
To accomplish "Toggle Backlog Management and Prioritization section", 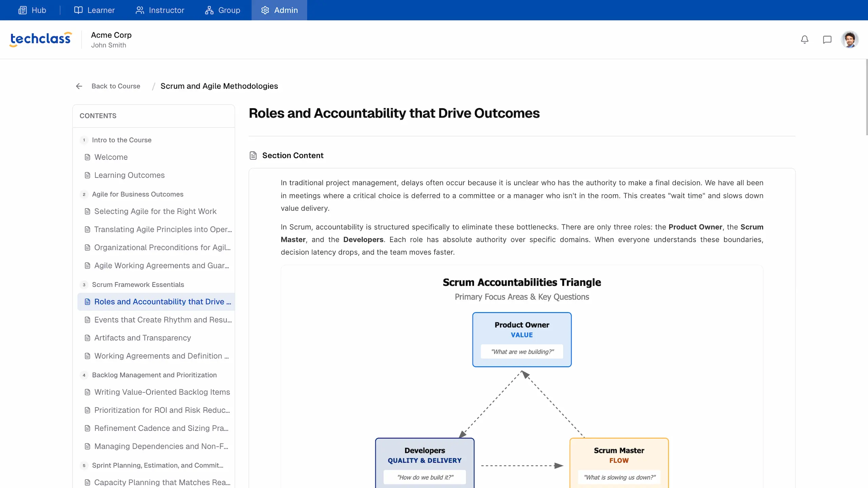I will (154, 375).
